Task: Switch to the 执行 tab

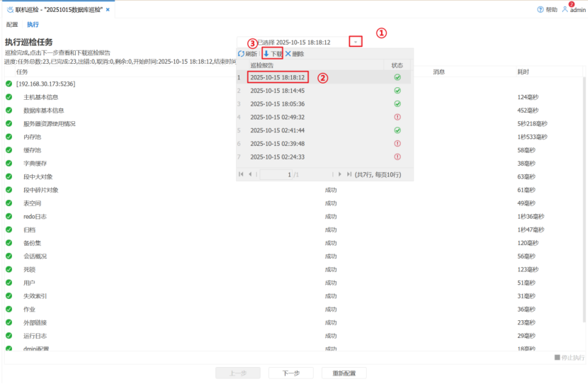Action: 33,25
